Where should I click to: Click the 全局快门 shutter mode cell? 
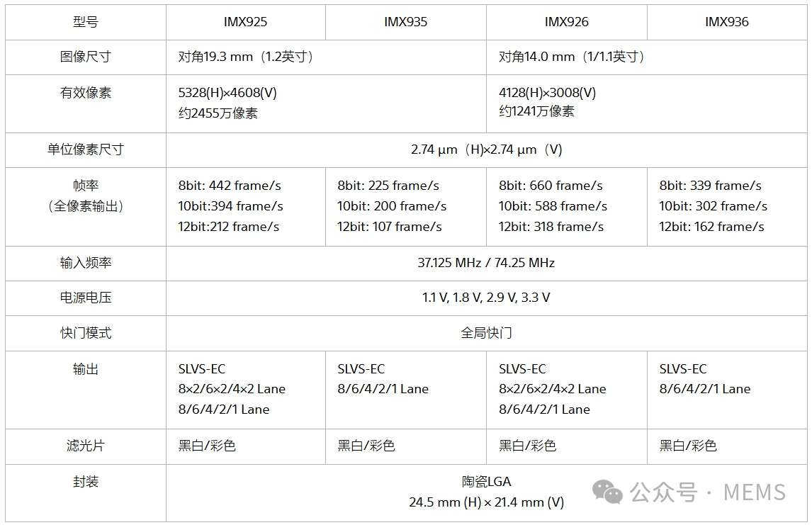tap(486, 333)
